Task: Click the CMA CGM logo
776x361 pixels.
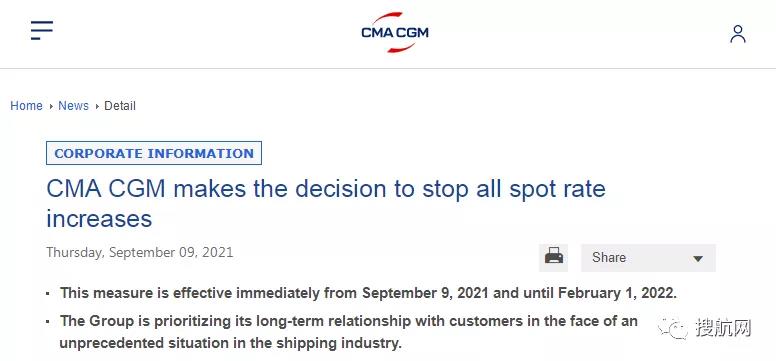Action: (x=394, y=33)
